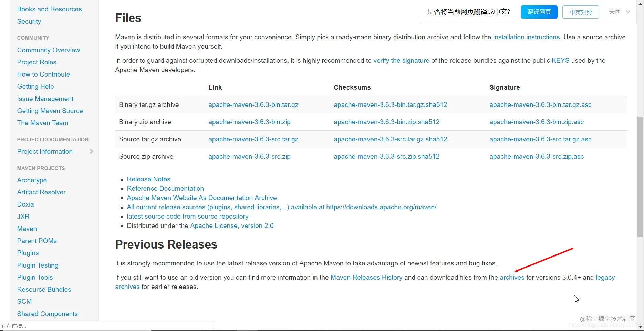The height and width of the screenshot is (331, 644).
Task: Open the legacy archives link
Action: [605, 277]
